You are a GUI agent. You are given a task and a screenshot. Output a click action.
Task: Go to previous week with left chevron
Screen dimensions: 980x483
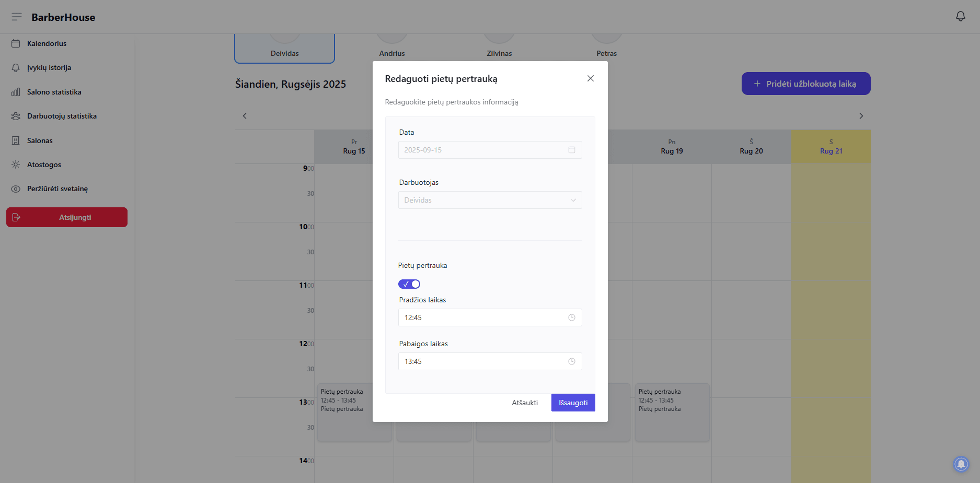pos(245,116)
